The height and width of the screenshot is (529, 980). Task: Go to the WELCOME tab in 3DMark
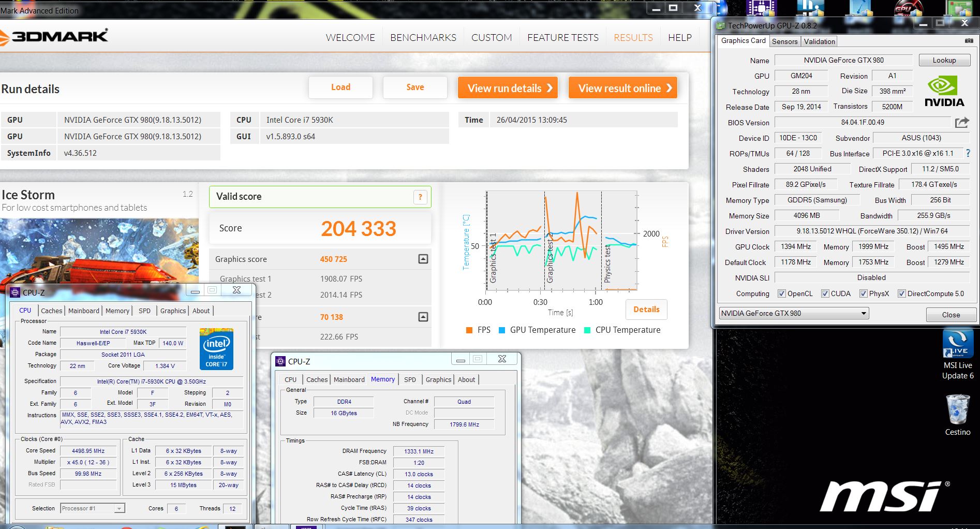(350, 38)
